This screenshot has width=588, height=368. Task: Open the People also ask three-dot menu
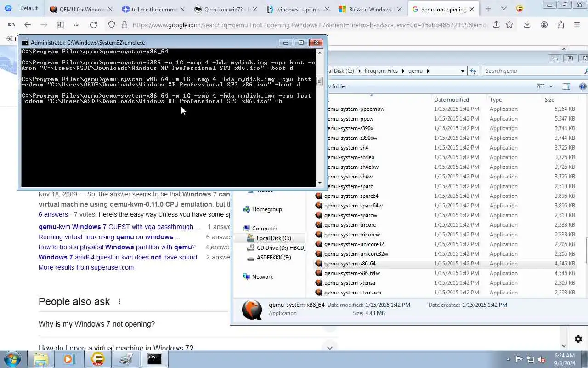(x=119, y=302)
